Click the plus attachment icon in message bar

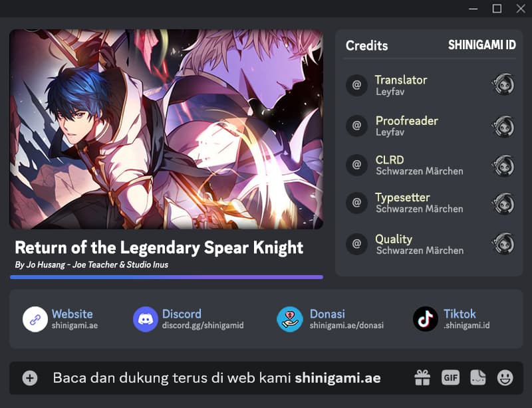point(30,378)
